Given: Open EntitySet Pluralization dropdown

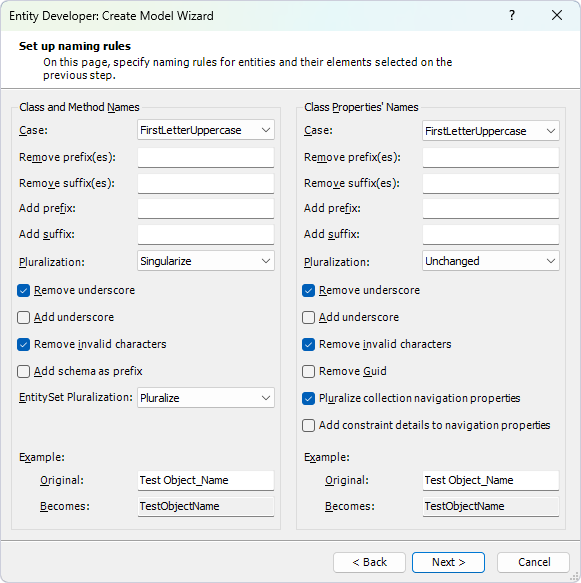Looking at the screenshot, I should [206, 397].
